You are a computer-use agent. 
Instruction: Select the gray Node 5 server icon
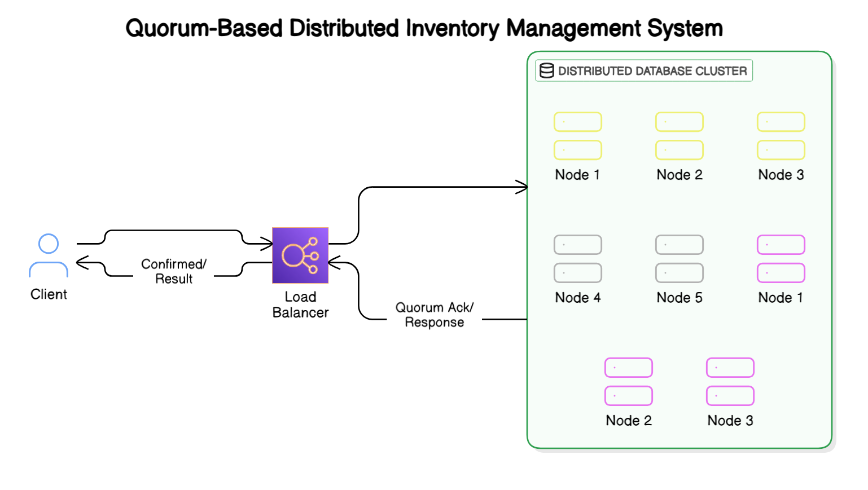[x=679, y=259]
